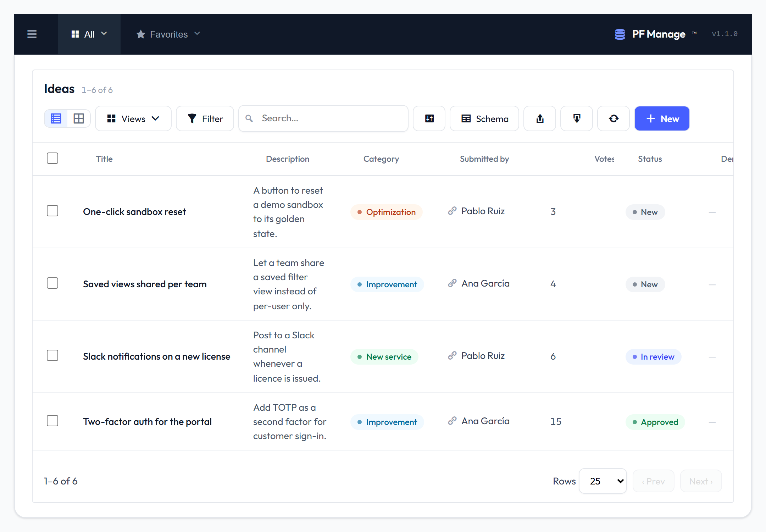Check the Saved views shared per team row
Screen dimensions: 766x532
(52, 283)
